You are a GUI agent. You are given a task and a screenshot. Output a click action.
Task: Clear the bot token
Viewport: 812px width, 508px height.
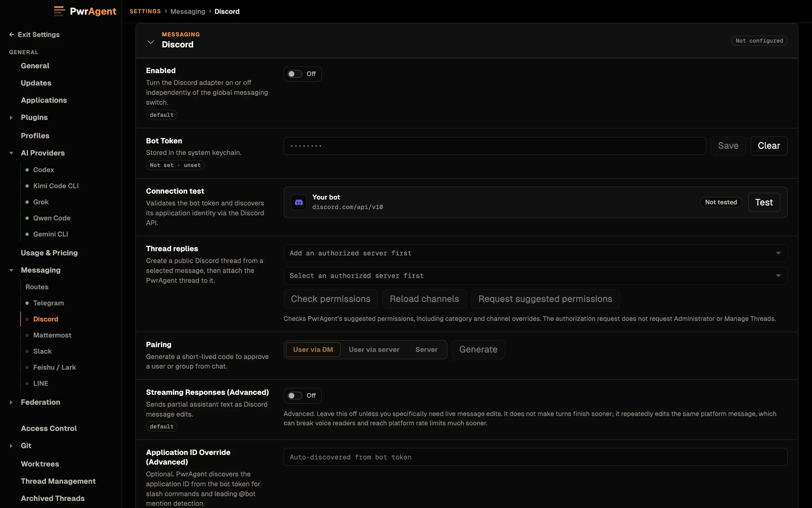(x=769, y=146)
